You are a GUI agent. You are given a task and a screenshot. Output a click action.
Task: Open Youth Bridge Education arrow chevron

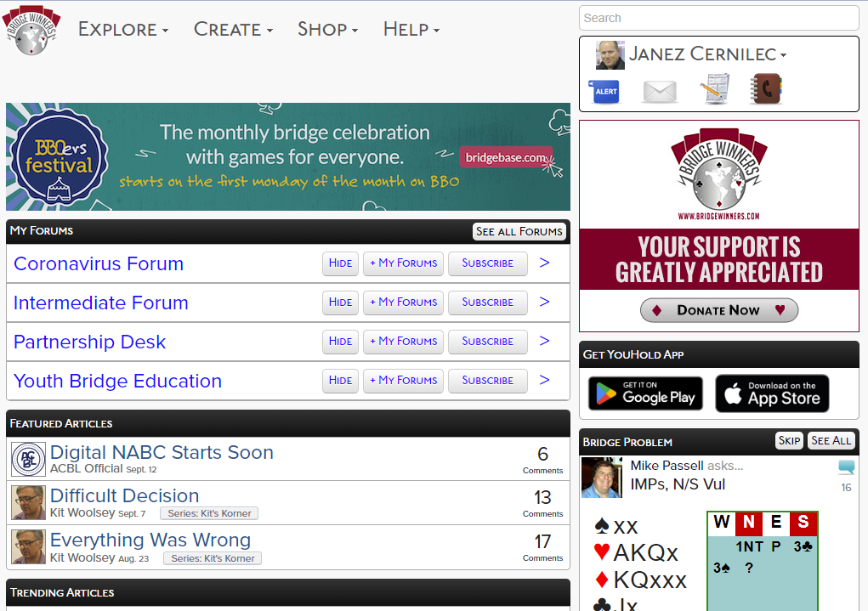point(544,380)
